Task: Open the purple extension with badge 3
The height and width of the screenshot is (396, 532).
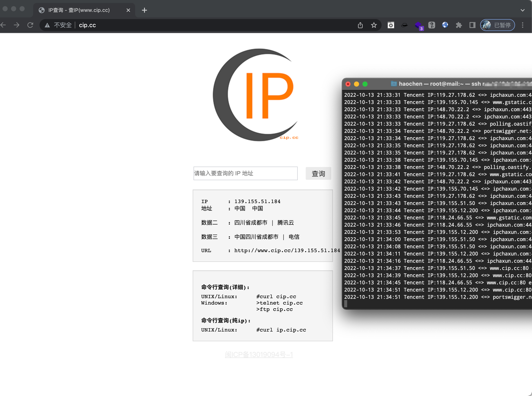Action: (419, 26)
